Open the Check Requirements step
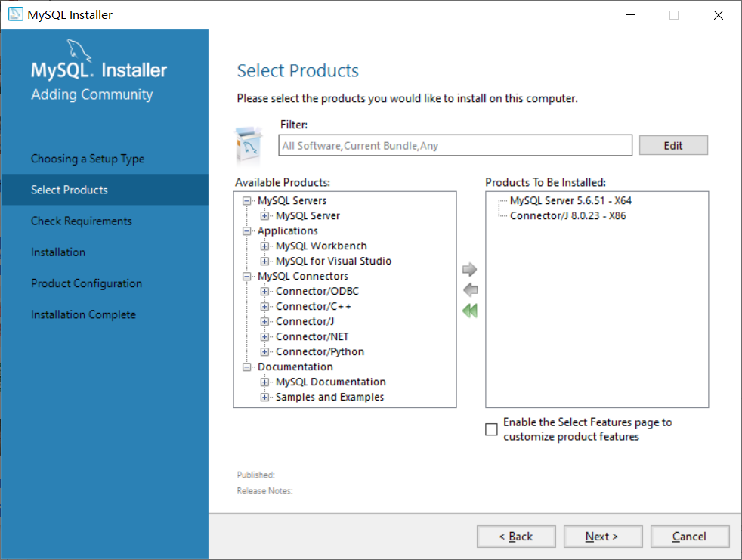This screenshot has width=742, height=560. [82, 221]
